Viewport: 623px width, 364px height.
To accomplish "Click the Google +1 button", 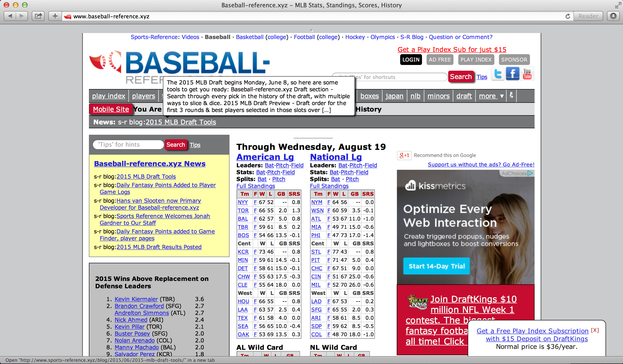I will [404, 155].
